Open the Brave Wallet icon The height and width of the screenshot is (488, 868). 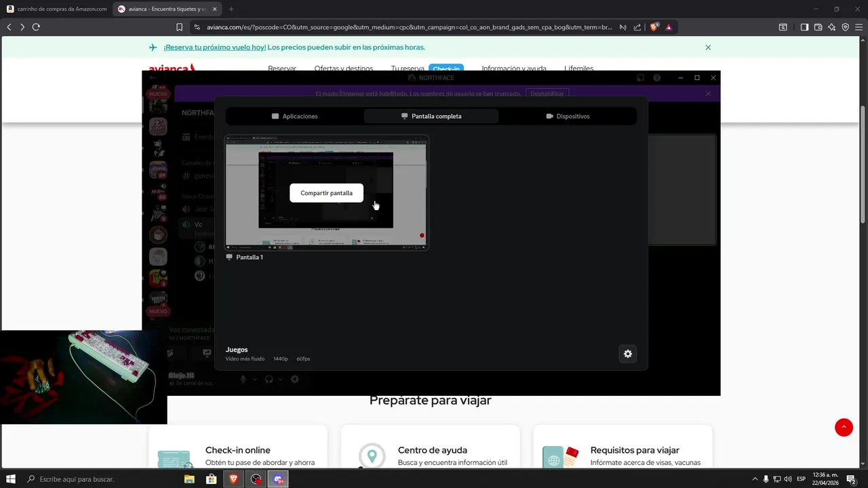click(x=818, y=27)
